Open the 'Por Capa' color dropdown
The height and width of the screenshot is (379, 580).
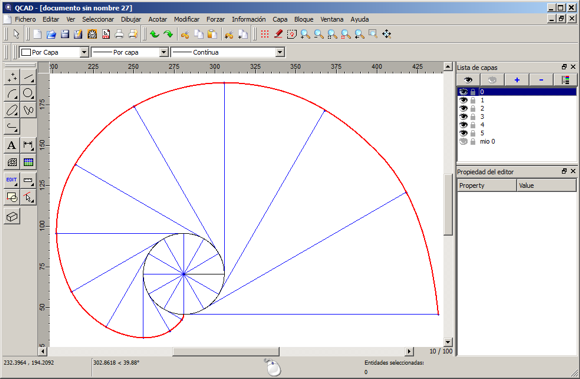coord(54,52)
